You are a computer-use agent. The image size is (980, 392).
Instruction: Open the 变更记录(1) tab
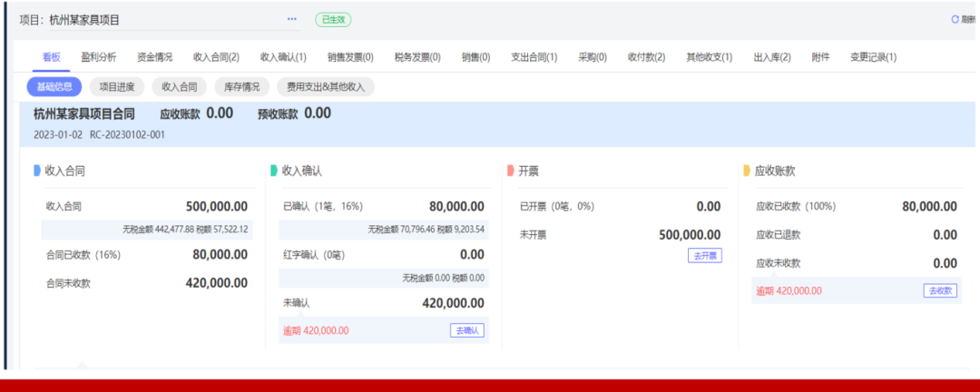(x=873, y=57)
